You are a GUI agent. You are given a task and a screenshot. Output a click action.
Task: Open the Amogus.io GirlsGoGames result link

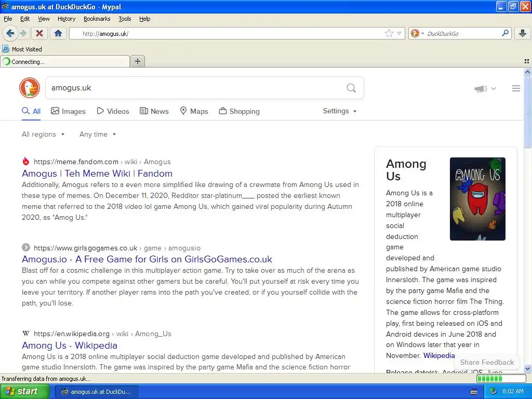[x=147, y=259]
